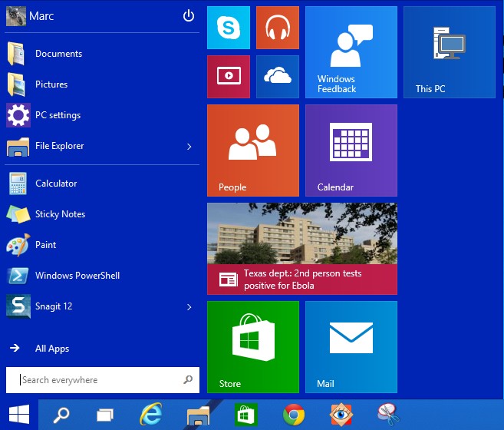Open the Documents folder

(x=102, y=54)
